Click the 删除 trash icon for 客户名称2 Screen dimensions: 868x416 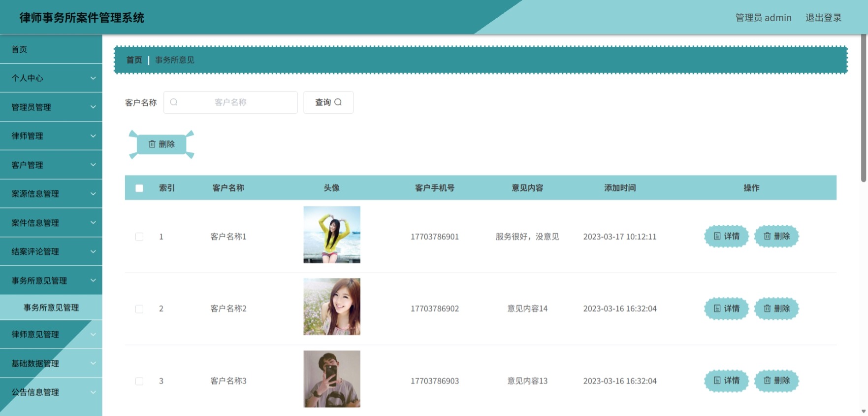pyautogui.click(x=767, y=309)
